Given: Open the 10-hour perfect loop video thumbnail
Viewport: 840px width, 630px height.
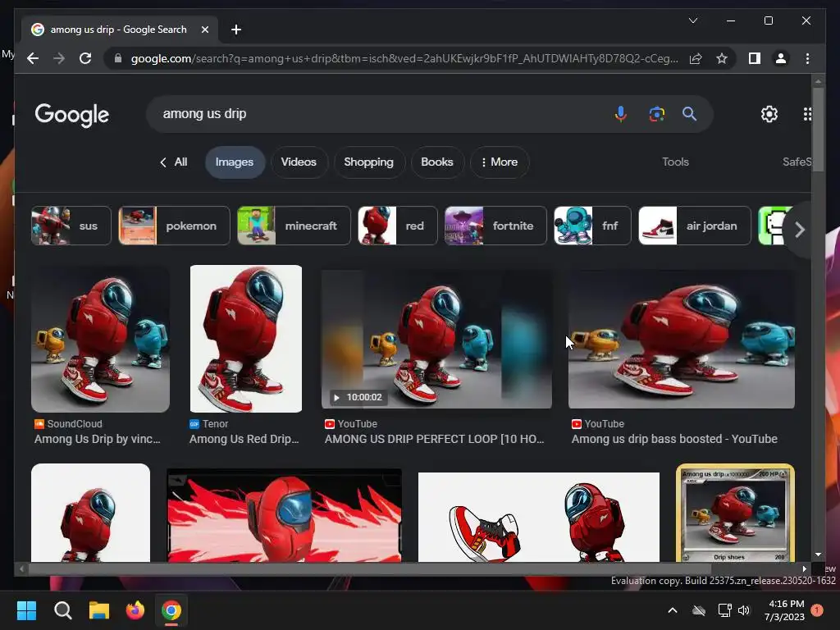Looking at the screenshot, I should coord(436,339).
